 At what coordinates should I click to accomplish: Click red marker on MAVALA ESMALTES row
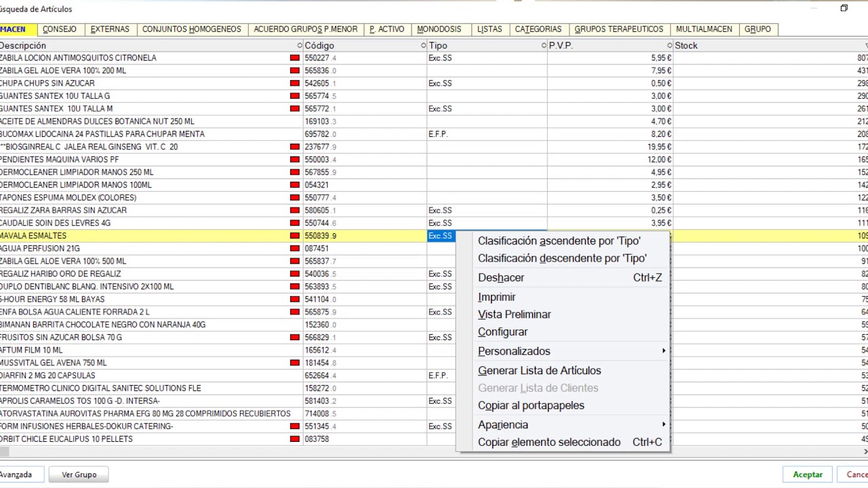(x=295, y=236)
